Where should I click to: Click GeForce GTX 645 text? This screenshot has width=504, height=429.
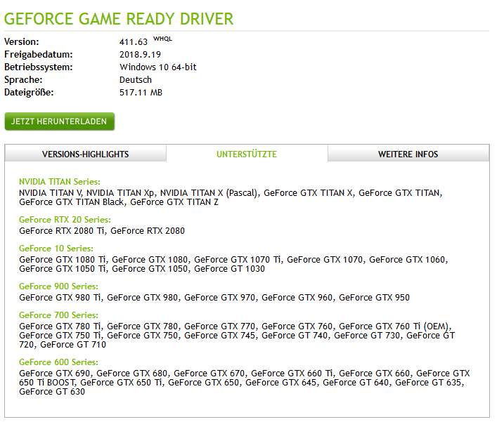(x=281, y=383)
